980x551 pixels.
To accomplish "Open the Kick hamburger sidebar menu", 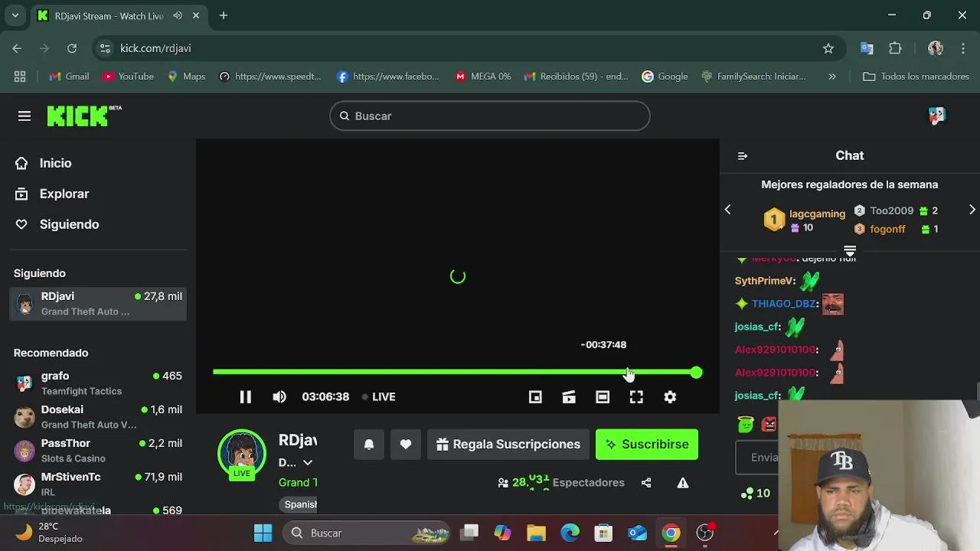I will (x=24, y=116).
